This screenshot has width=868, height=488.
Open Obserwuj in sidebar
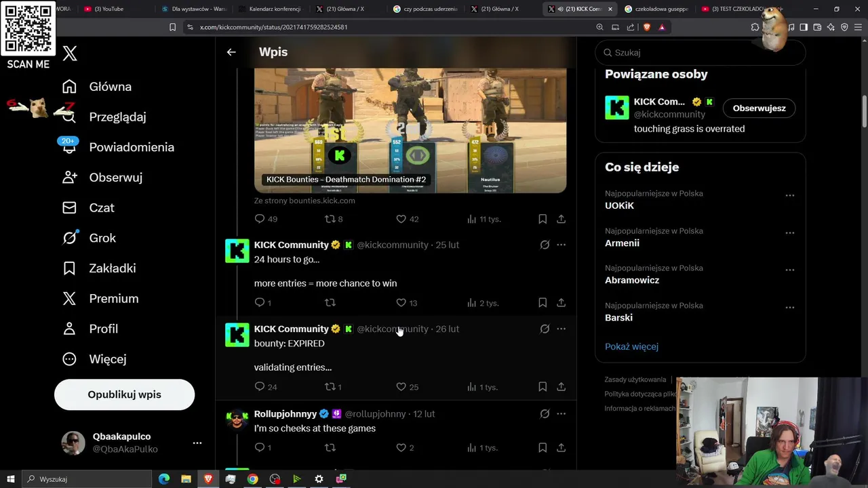[102, 178]
